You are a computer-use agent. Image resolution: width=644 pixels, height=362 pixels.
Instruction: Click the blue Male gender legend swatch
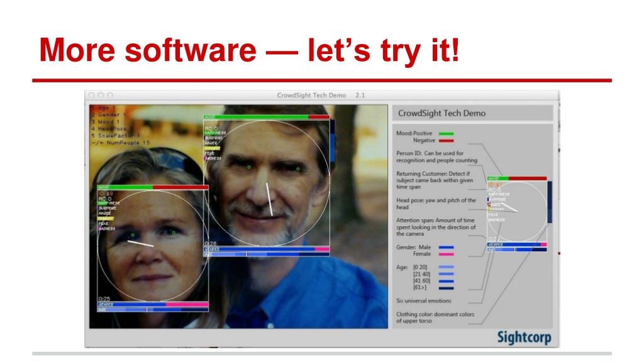pyautogui.click(x=446, y=248)
